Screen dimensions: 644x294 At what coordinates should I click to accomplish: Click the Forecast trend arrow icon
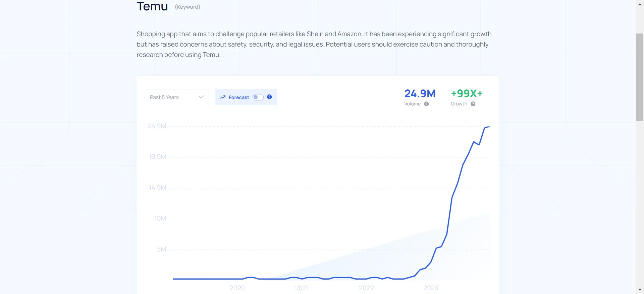223,97
